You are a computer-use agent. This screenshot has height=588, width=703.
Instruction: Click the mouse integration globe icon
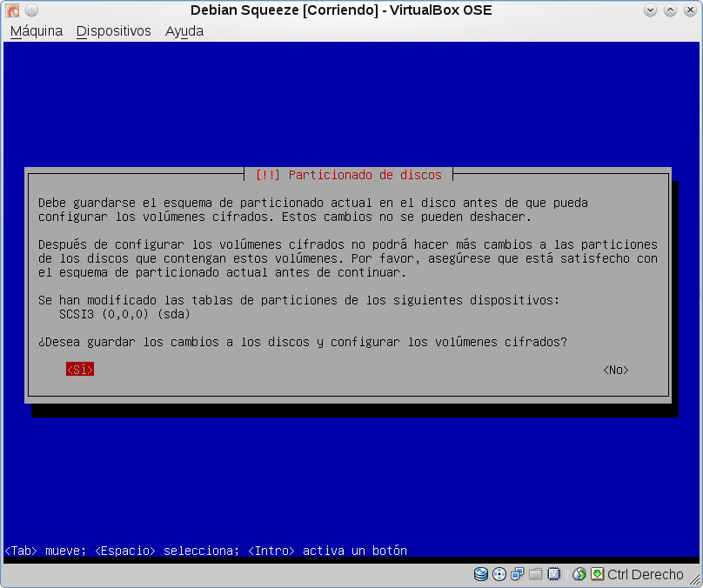tap(579, 574)
